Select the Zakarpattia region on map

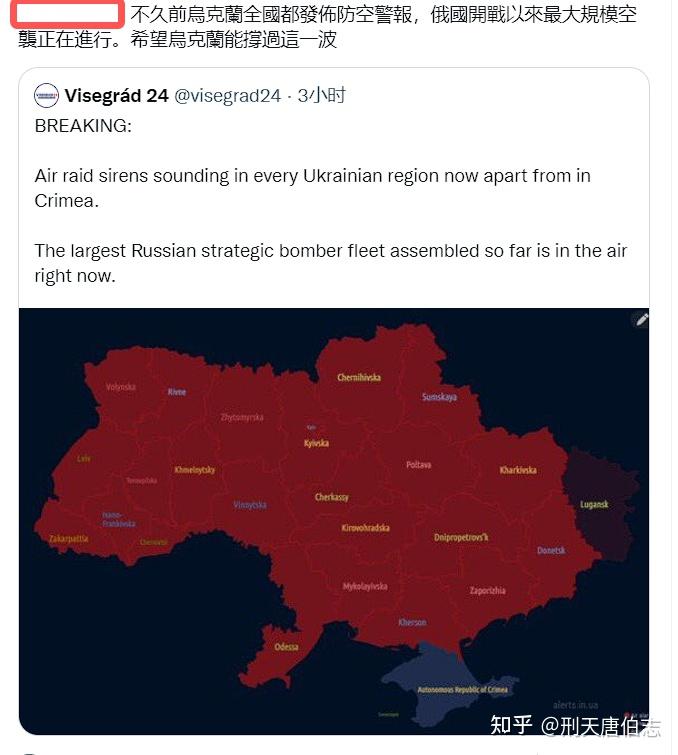pyautogui.click(x=69, y=539)
